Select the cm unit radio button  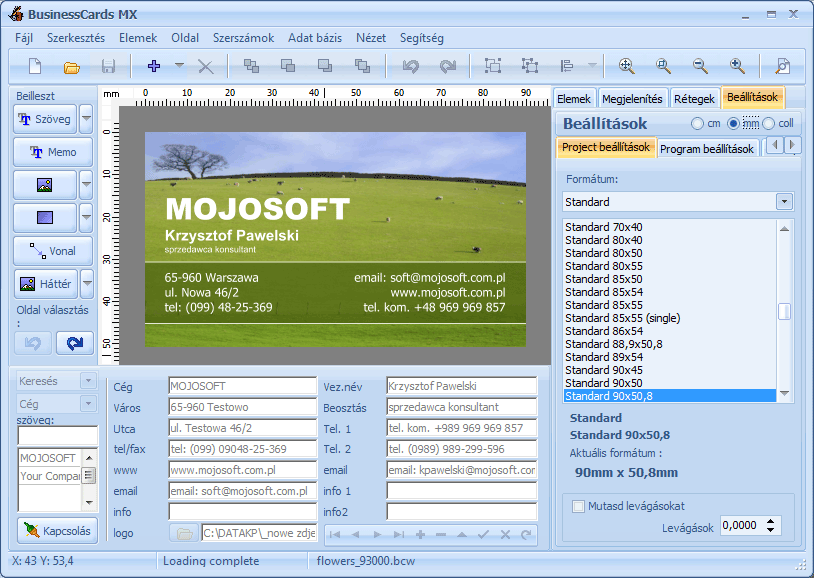(x=697, y=124)
